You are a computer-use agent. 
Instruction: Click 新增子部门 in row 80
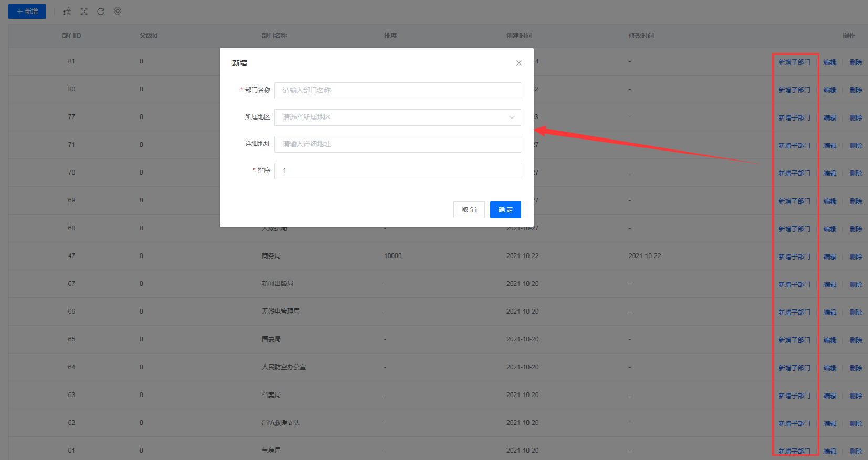(x=794, y=90)
